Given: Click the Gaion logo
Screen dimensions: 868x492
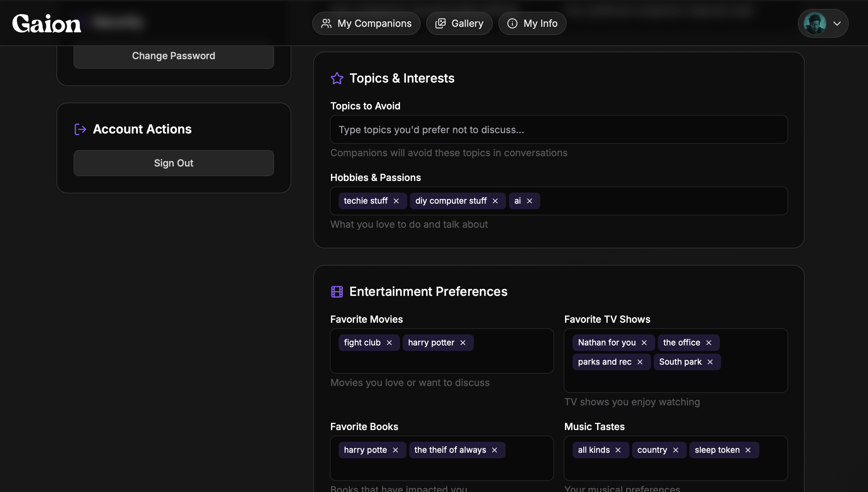Looking at the screenshot, I should point(47,23).
